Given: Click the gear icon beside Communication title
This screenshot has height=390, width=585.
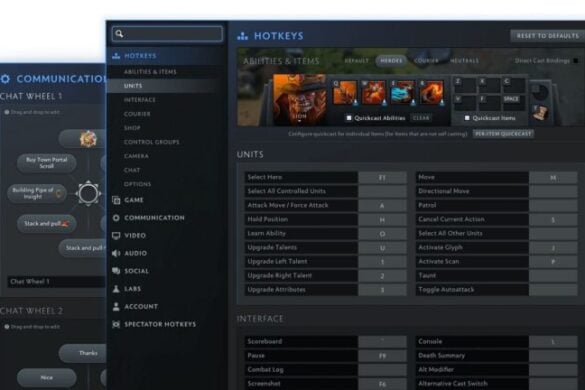Looking at the screenshot, I should pos(5,79).
